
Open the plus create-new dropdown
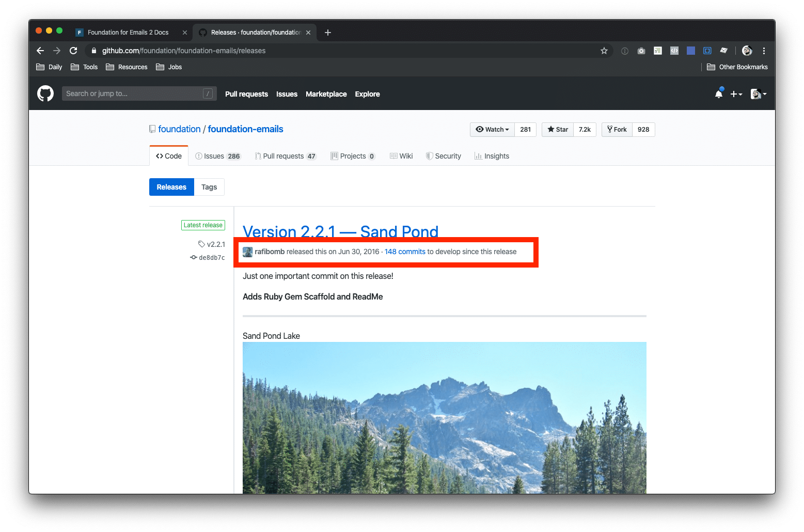click(x=736, y=94)
